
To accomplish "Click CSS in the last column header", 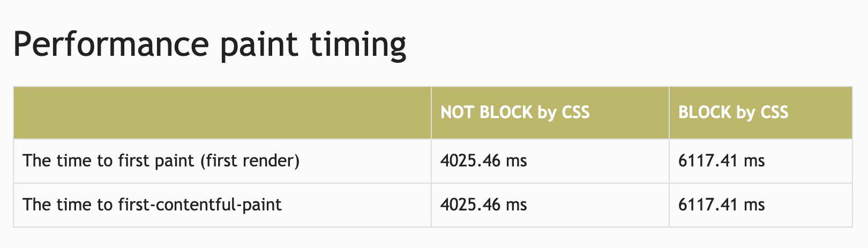I will coord(774,112).
